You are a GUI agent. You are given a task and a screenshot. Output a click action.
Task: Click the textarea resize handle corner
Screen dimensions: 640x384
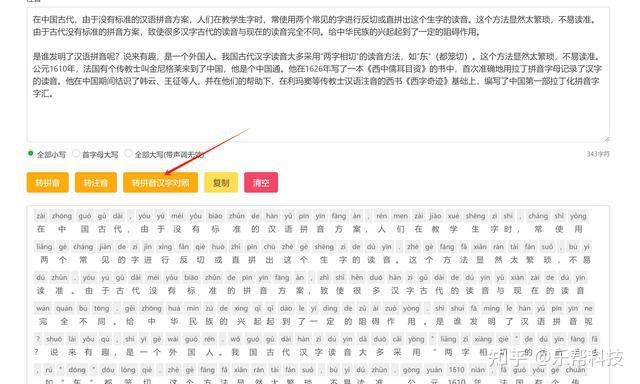click(x=607, y=139)
